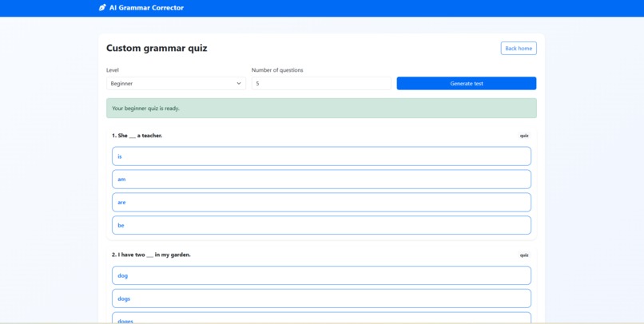Click the "Number of questions" label

pyautogui.click(x=277, y=70)
